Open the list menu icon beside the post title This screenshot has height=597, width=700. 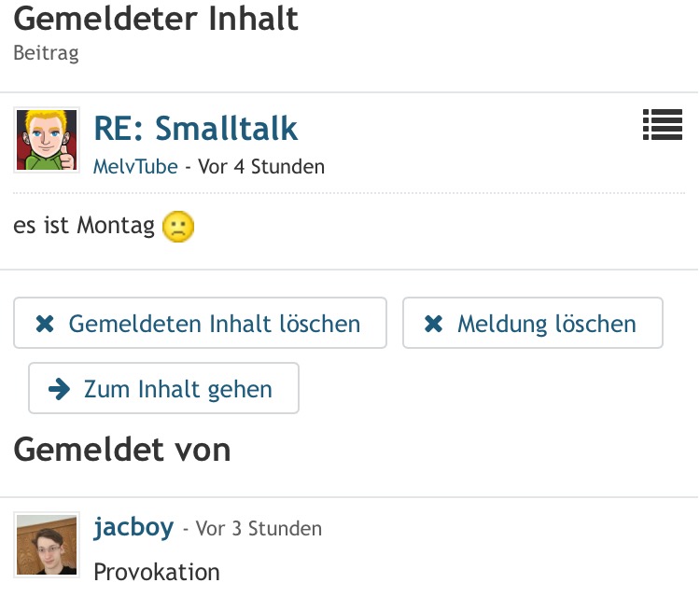(x=663, y=125)
